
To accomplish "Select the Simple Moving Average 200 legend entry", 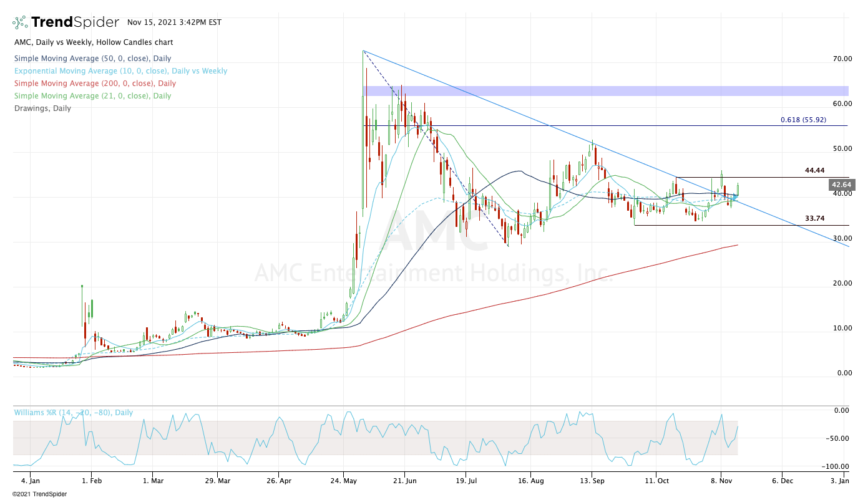I will [95, 84].
